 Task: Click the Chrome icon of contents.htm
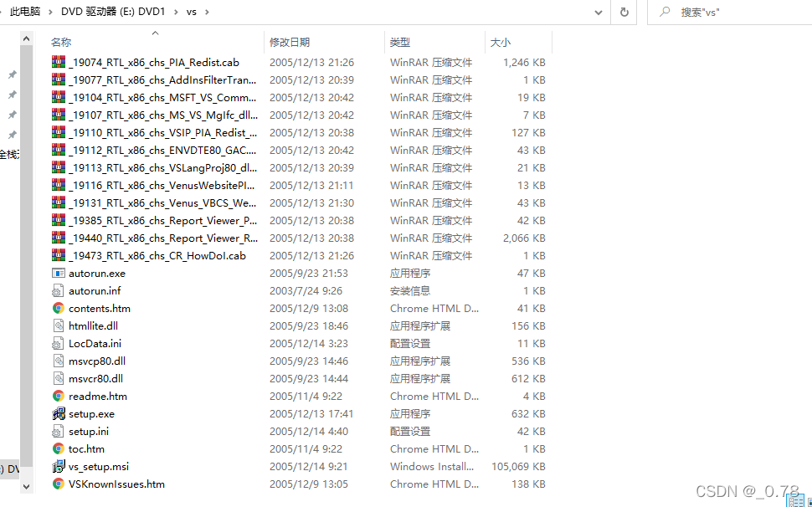(59, 309)
